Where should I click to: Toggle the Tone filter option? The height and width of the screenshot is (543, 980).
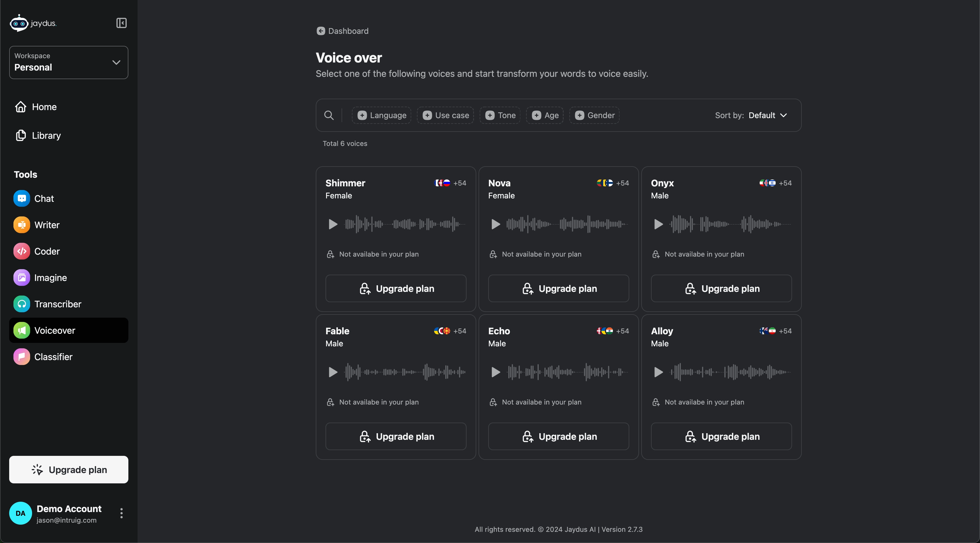(500, 115)
